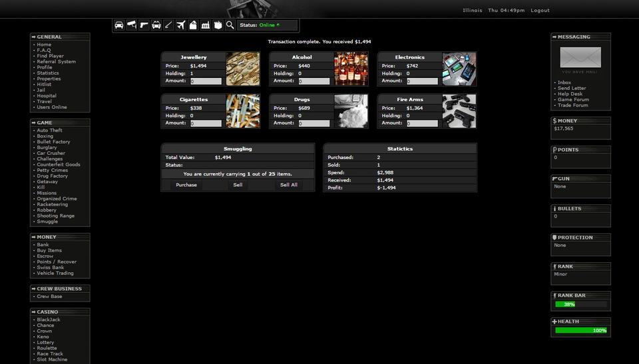This screenshot has height=364, width=639.
Task: Open the Bank link in Money menu
Action: pos(43,245)
